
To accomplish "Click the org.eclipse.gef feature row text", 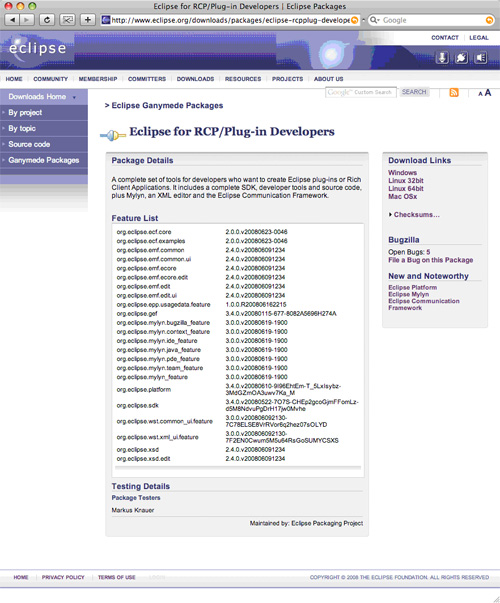I will click(137, 313).
